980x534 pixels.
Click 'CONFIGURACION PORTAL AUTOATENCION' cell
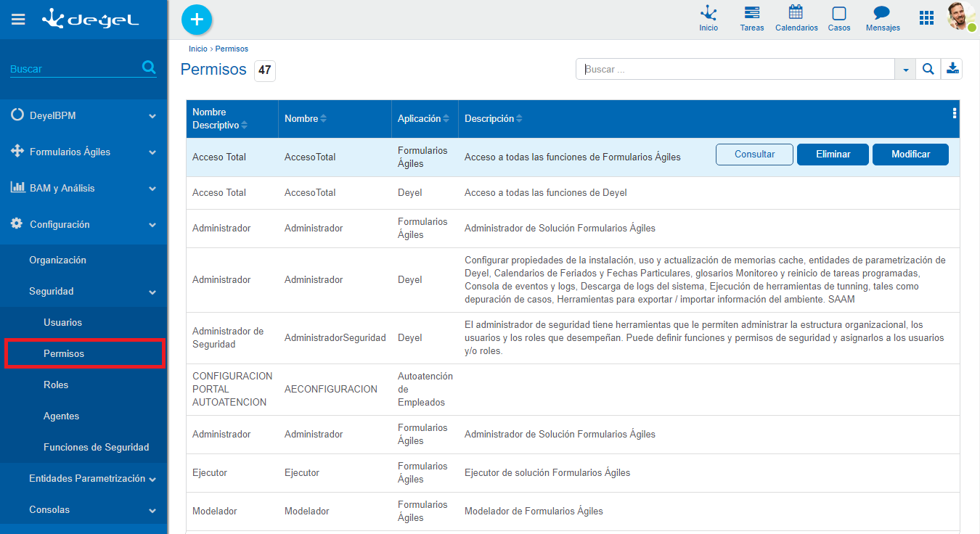coord(232,389)
